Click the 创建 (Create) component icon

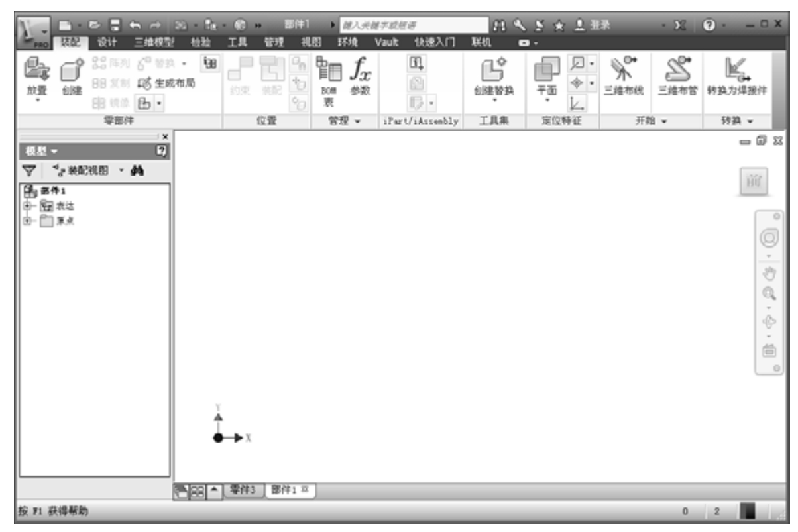[x=71, y=70]
